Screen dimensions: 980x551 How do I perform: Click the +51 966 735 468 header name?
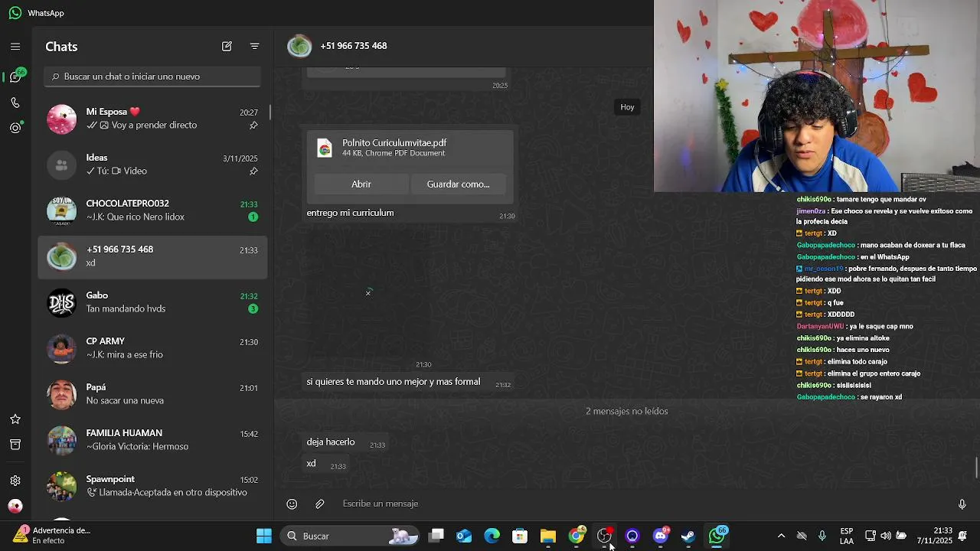tap(354, 46)
